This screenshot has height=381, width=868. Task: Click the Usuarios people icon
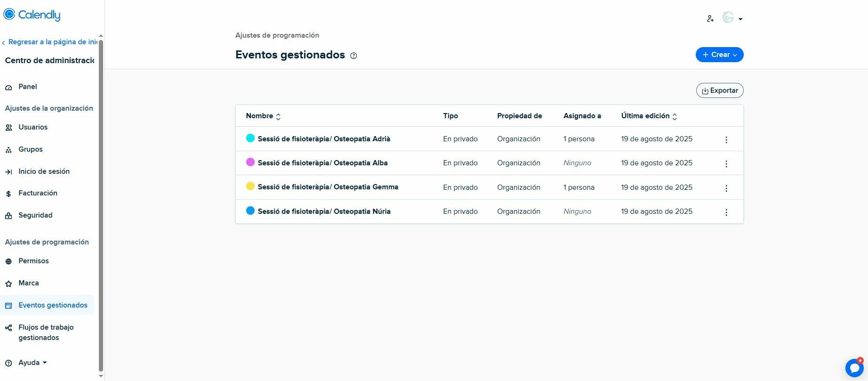[8, 128]
